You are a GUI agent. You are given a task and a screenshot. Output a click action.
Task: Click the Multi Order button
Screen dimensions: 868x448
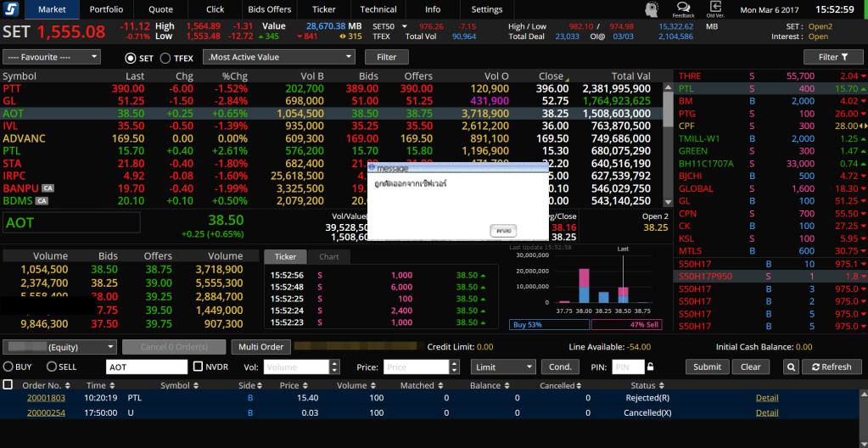(260, 347)
